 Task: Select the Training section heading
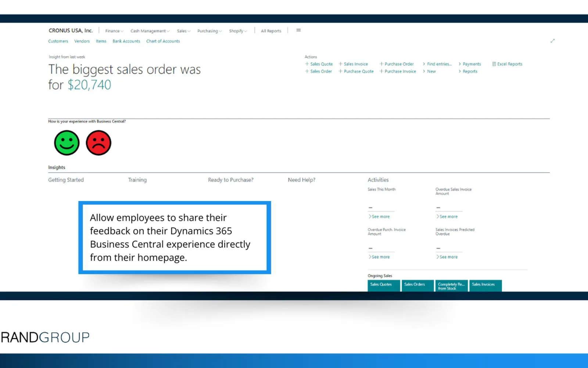137,180
